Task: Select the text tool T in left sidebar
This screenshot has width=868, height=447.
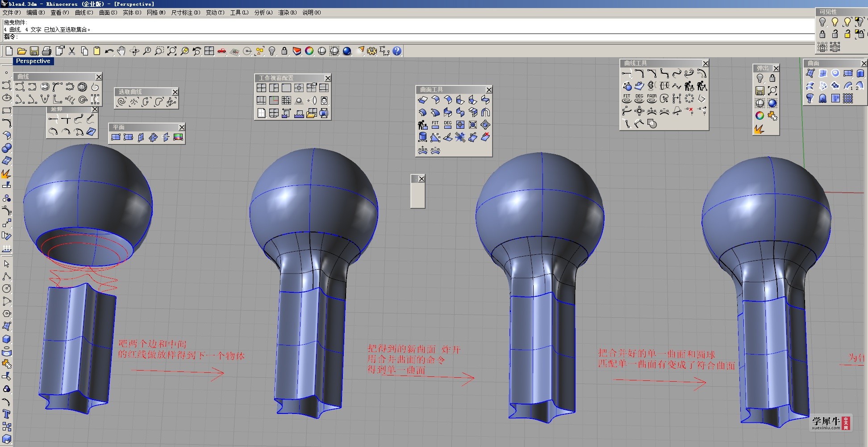Action: click(6, 414)
